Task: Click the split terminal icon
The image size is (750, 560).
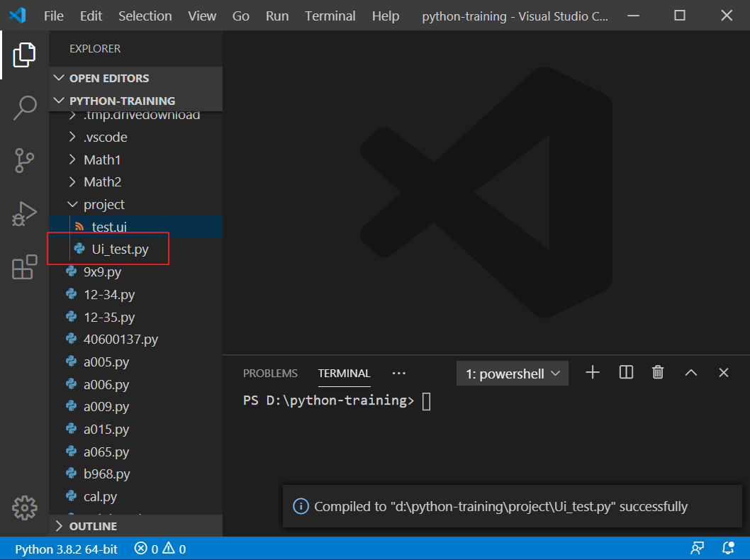Action: click(x=625, y=371)
